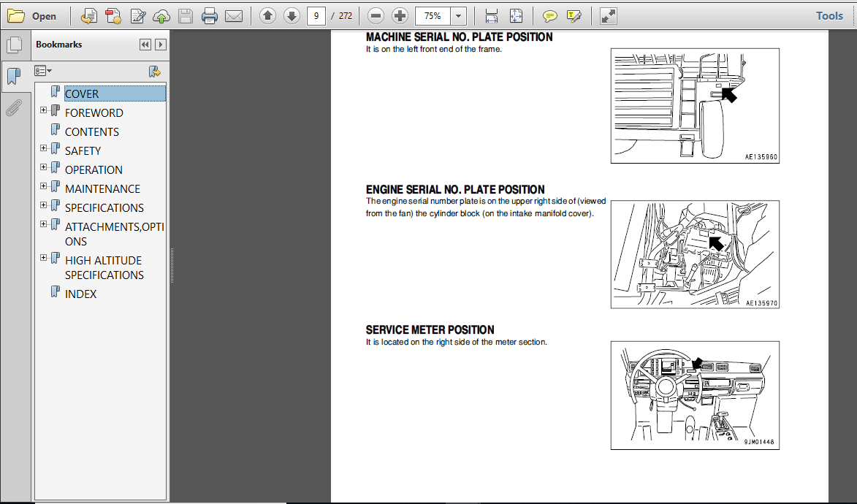Open the Page Thumbnails panel icon
Viewport: 857px width, 504px height.
tap(14, 45)
